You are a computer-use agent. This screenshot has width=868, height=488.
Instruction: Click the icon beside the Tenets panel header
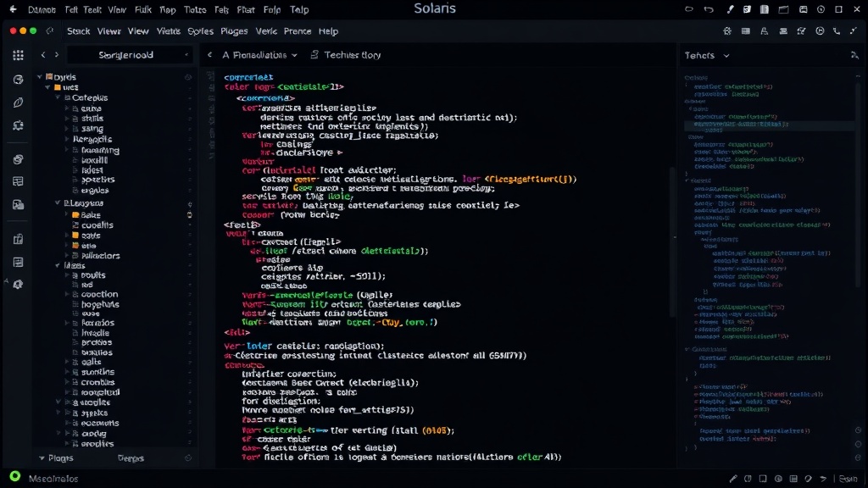[854, 55]
